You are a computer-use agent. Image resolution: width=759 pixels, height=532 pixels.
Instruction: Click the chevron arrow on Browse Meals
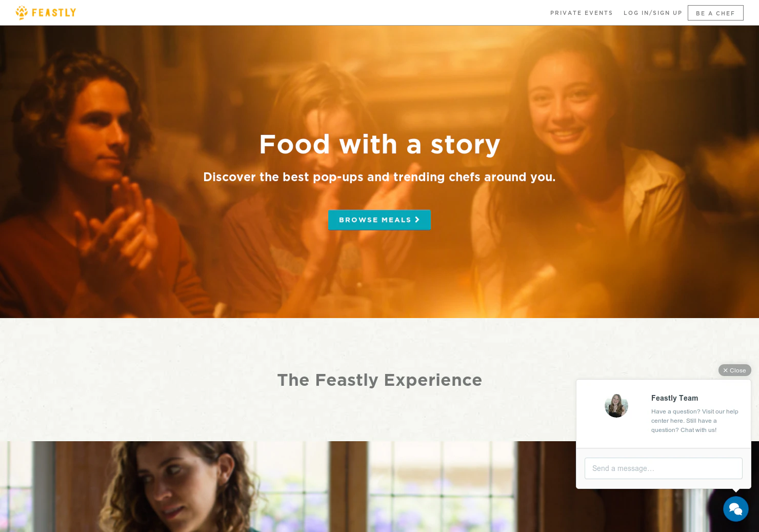tap(417, 220)
